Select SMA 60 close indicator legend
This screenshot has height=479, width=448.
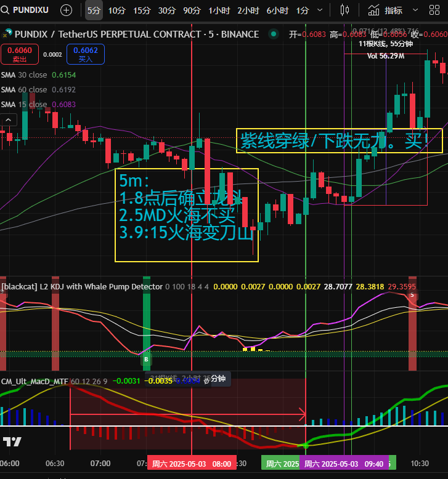38,89
